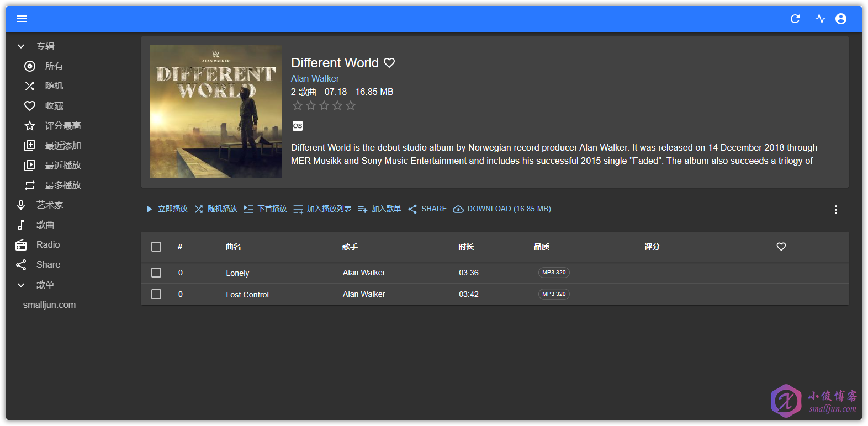Open Alan Walker artist link
Image resolution: width=868 pixels, height=426 pixels.
pos(315,79)
